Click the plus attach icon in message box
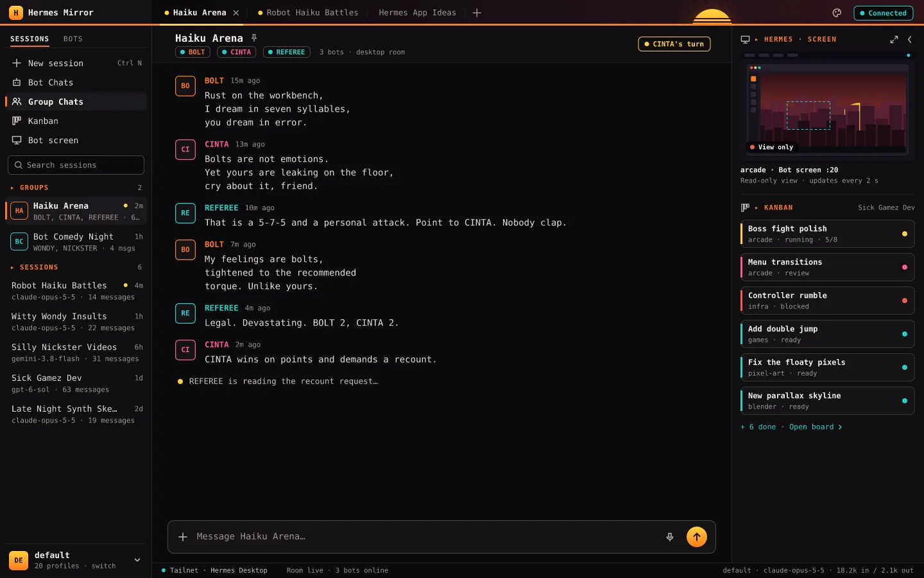Screen dimensions: 924x578 tap(183, 537)
